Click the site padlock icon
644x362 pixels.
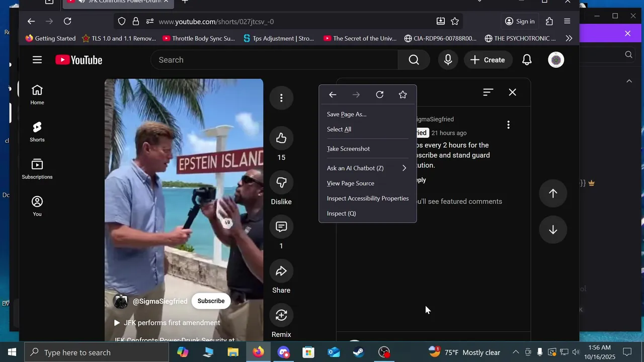click(135, 21)
